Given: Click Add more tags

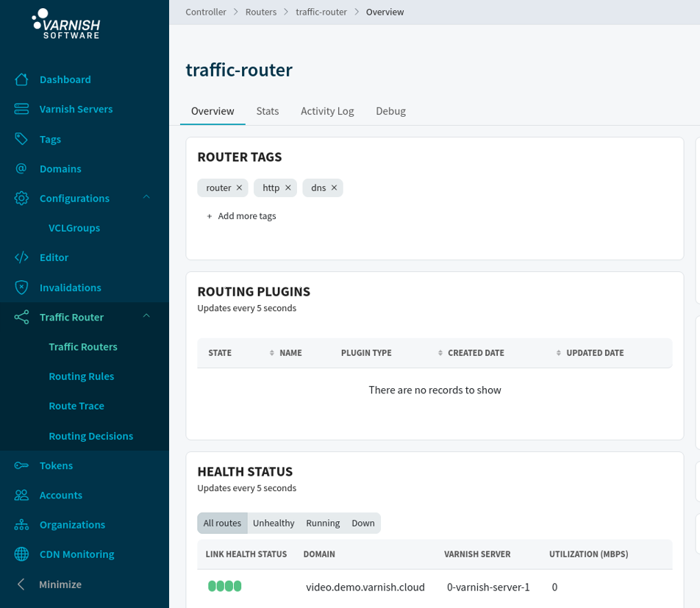Looking at the screenshot, I should point(241,216).
